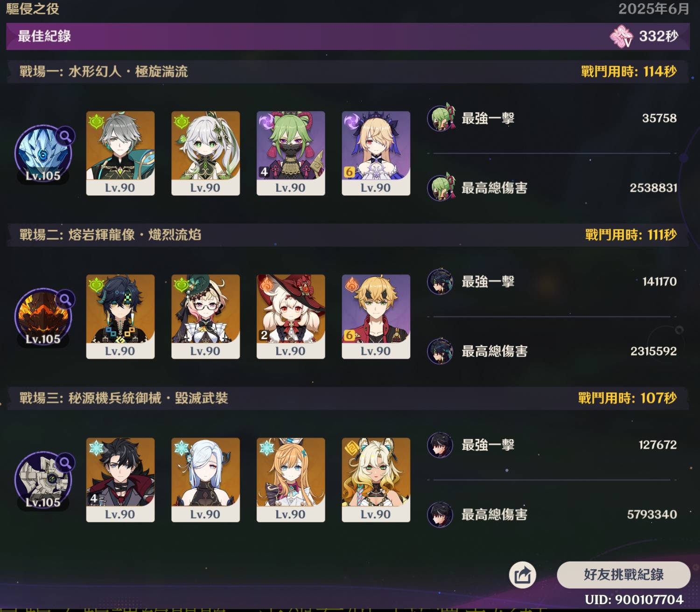Click the blonde horned Pyro character card

(376, 316)
